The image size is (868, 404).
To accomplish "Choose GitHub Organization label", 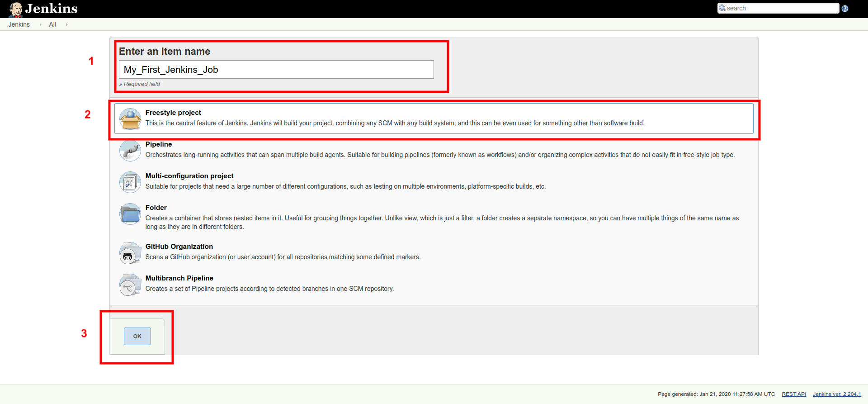I will coord(179,247).
